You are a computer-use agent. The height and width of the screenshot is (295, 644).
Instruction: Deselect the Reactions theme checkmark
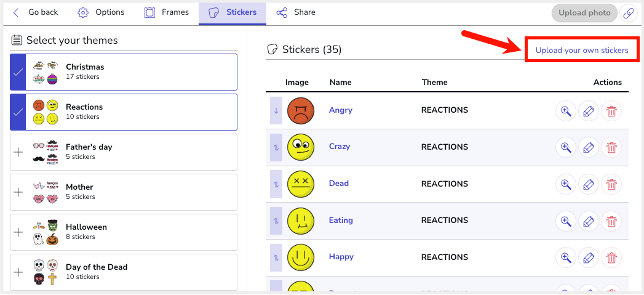pos(18,112)
